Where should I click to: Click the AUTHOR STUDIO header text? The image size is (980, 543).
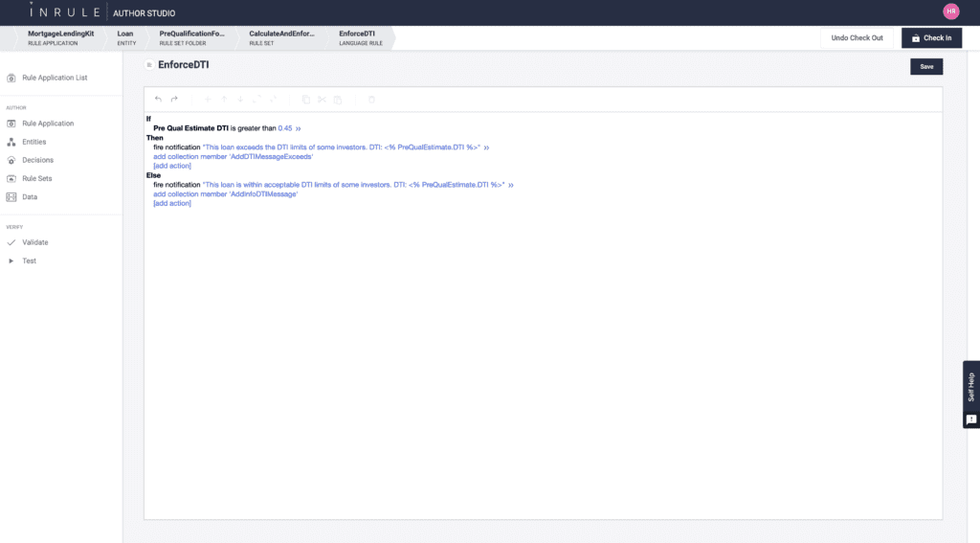pos(144,13)
